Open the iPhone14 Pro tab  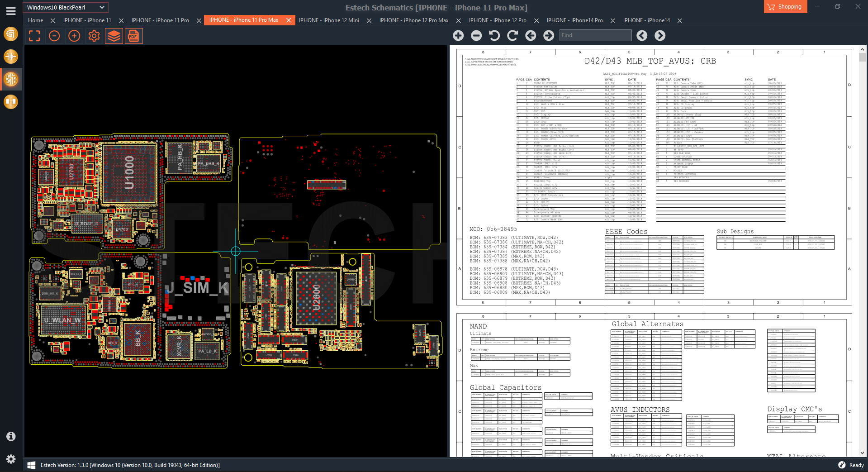coord(575,20)
